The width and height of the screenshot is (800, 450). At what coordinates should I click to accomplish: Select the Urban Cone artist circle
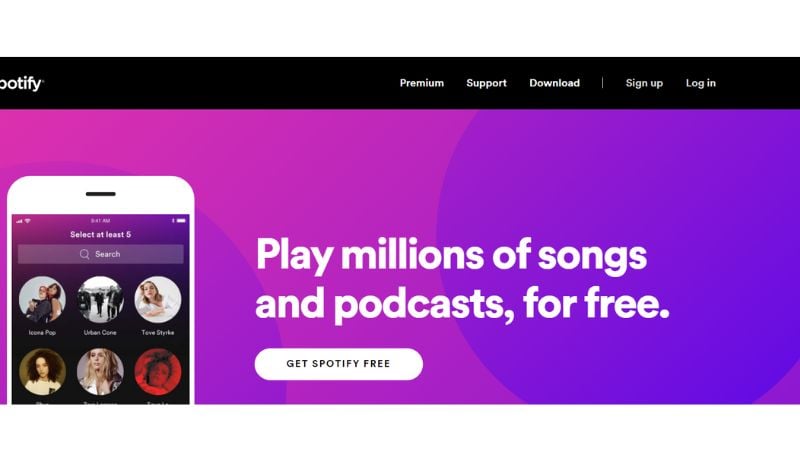[x=100, y=299]
